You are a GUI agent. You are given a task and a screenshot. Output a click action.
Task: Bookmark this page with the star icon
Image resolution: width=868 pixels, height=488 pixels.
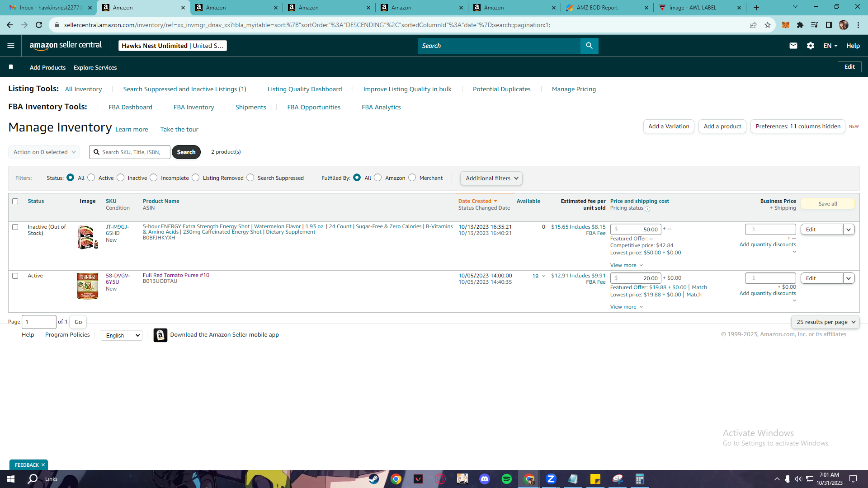pyautogui.click(x=768, y=25)
